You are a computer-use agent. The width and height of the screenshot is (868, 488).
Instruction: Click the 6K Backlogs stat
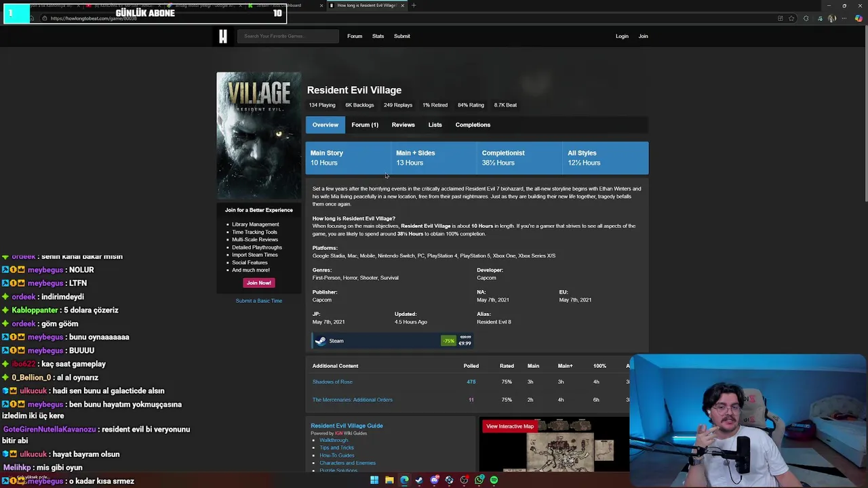[359, 105]
